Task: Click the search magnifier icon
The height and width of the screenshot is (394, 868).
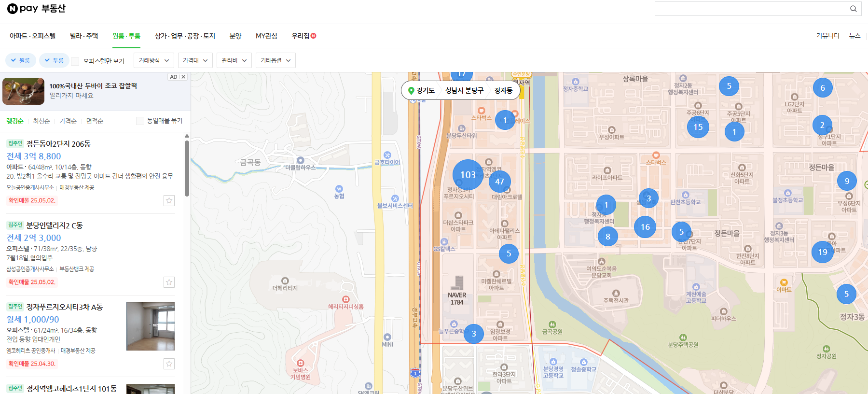Action: [853, 9]
